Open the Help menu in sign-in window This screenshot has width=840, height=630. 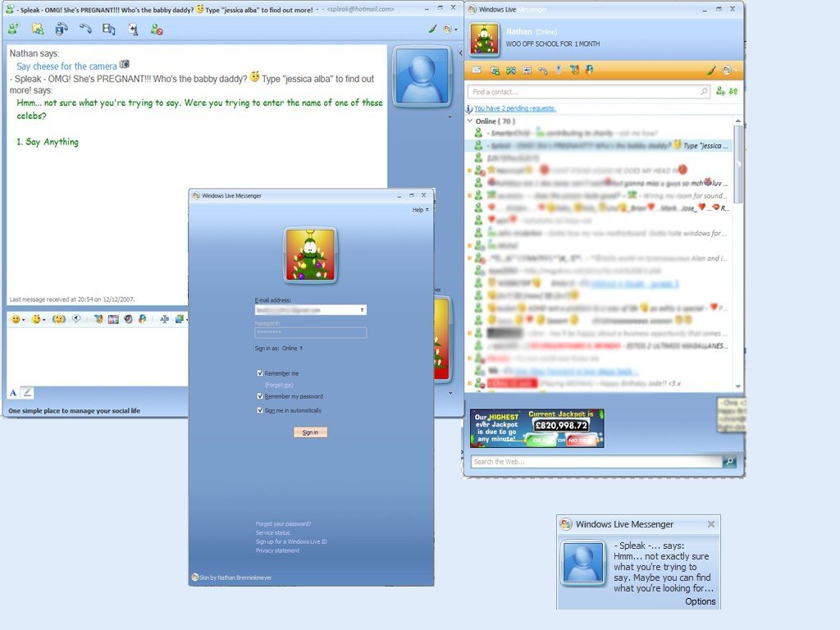coord(419,210)
